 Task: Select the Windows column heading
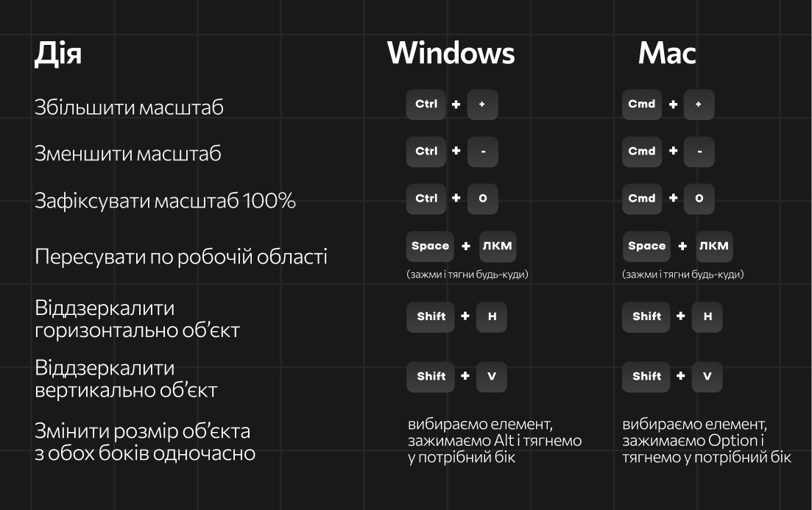(451, 53)
